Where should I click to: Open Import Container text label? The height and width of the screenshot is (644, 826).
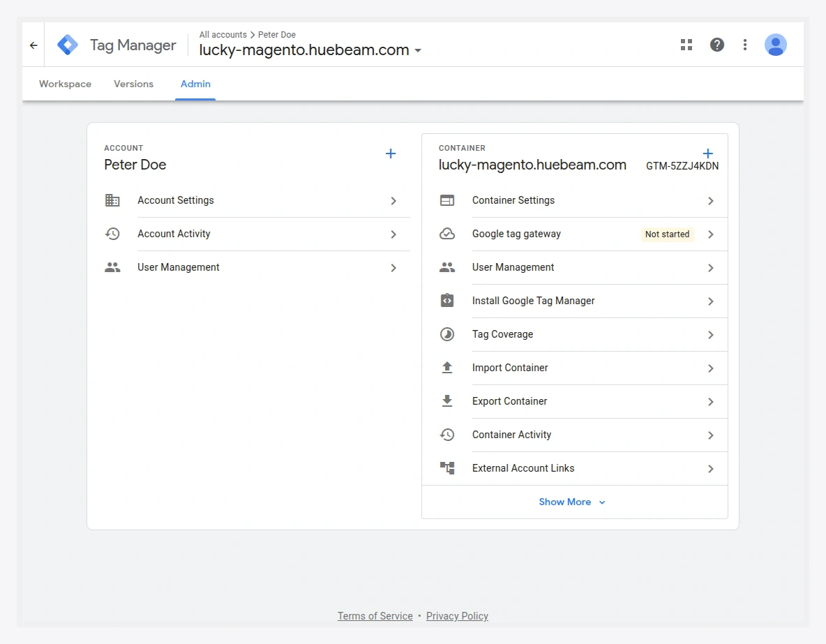pyautogui.click(x=510, y=368)
